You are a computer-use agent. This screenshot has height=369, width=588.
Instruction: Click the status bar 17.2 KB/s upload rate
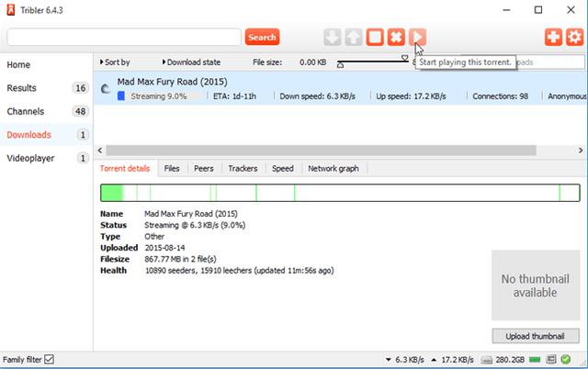coord(458,360)
